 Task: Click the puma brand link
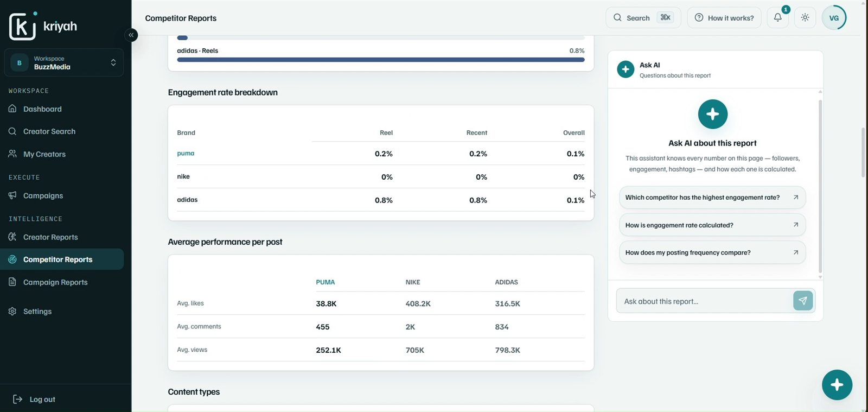tap(186, 154)
